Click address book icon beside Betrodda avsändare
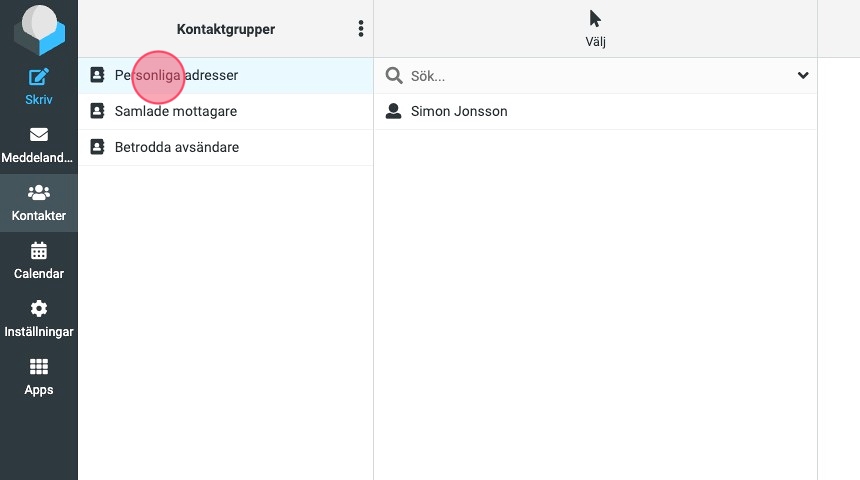860x480 pixels. pyautogui.click(x=97, y=147)
